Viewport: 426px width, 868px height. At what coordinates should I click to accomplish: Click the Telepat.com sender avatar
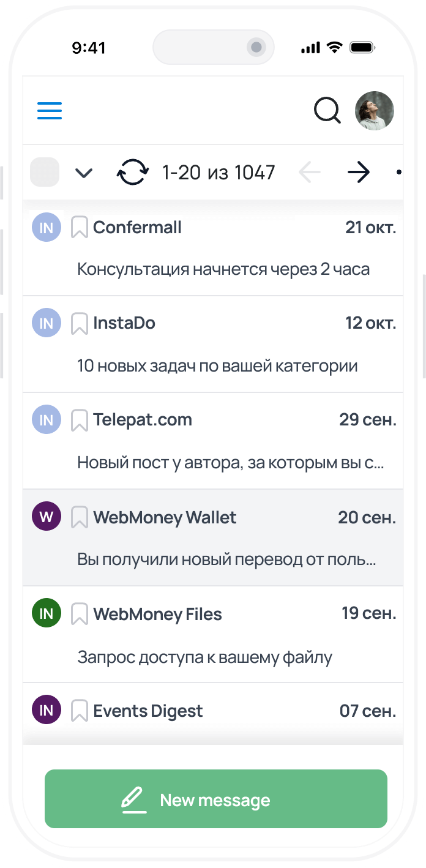(x=47, y=420)
